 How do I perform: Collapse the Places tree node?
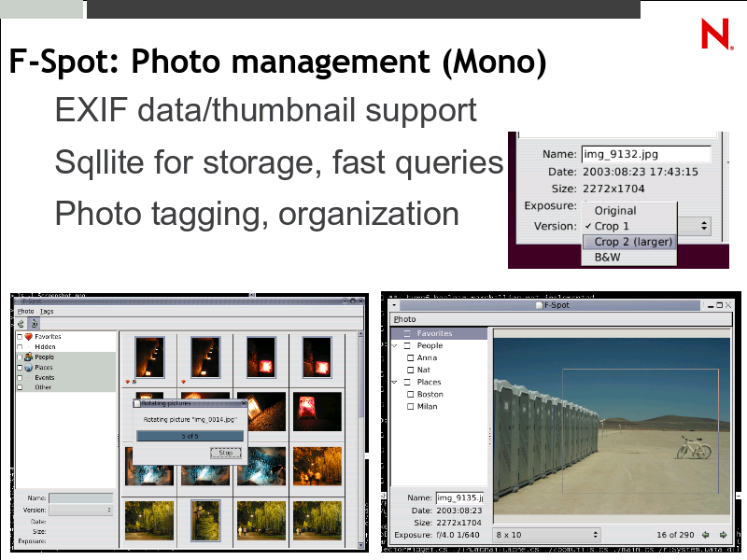(394, 382)
